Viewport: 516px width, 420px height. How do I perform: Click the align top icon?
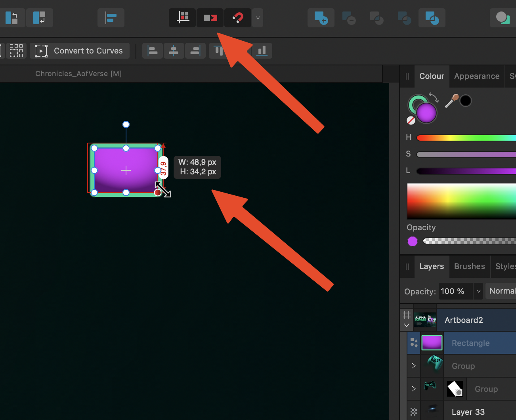218,51
